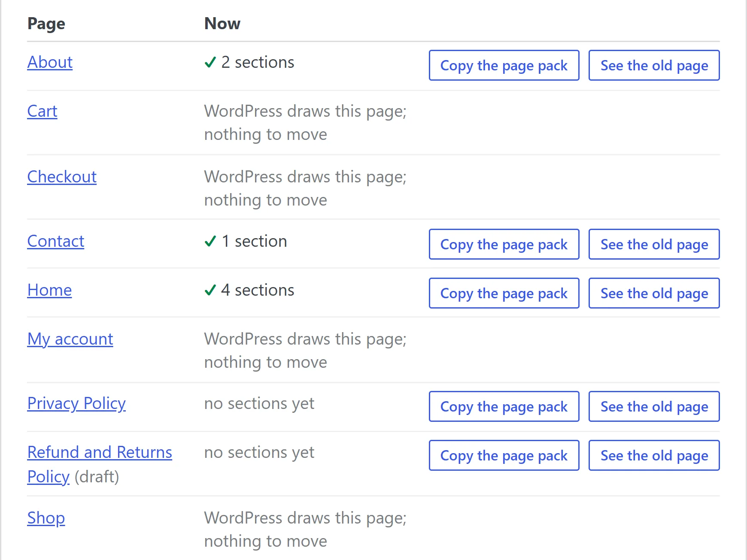Copy page pack for Refund and Returns Policy
The width and height of the screenshot is (747, 560).
click(x=504, y=455)
